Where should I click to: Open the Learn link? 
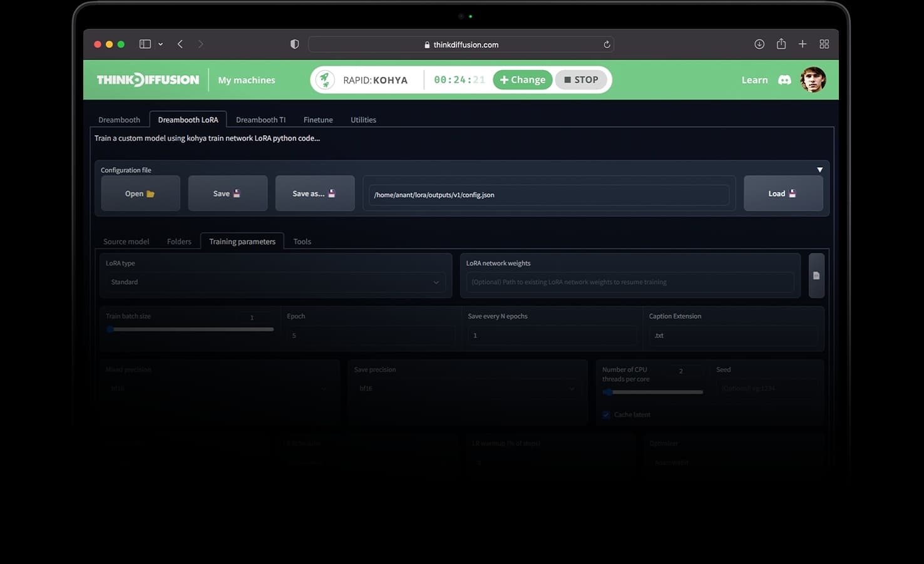[754, 79]
